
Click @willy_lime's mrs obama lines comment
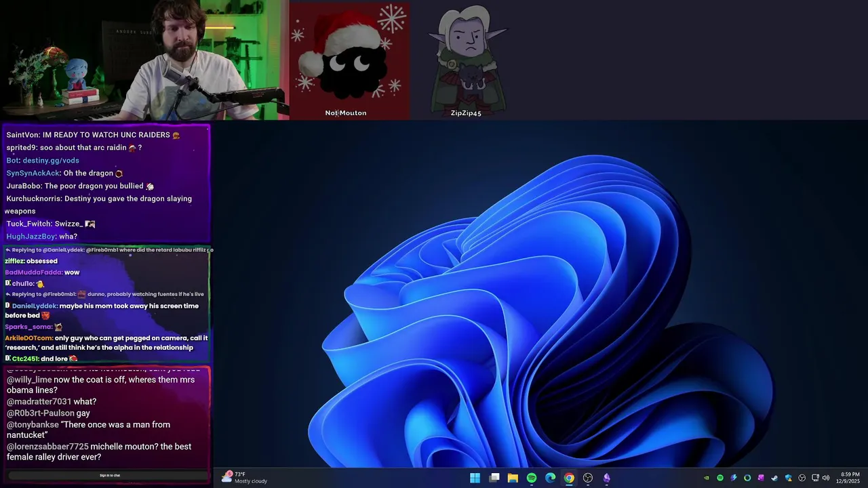(x=101, y=385)
